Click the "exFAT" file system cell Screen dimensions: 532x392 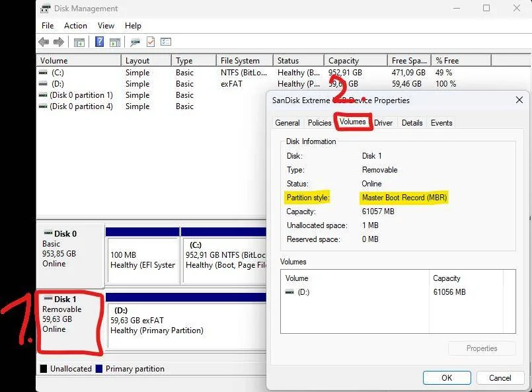[231, 84]
